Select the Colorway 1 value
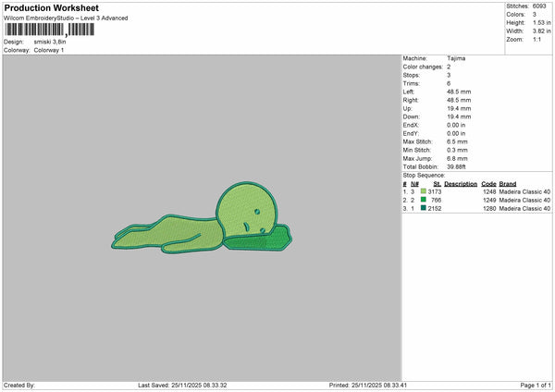Screen dimensions: 555x392 [48, 50]
